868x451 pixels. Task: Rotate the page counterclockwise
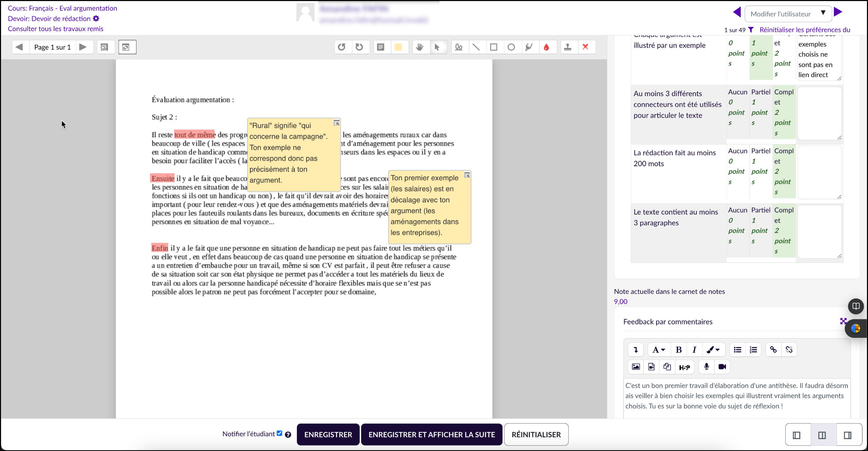(342, 47)
